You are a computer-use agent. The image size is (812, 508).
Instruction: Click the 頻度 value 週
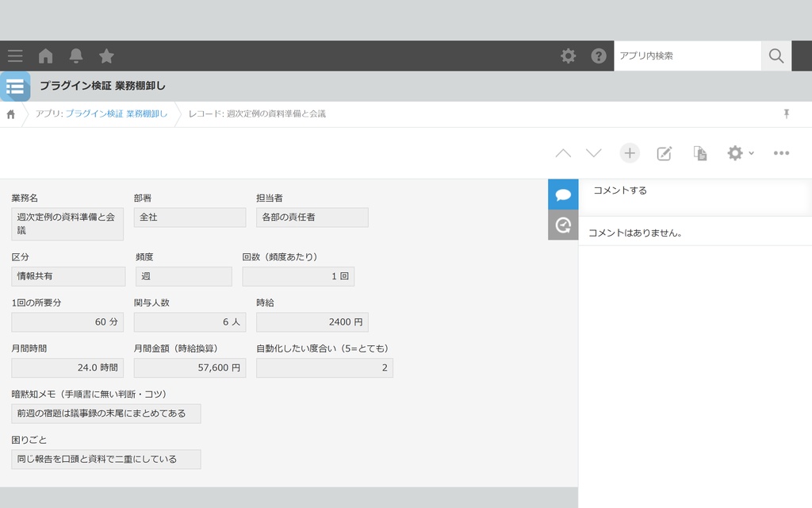pos(184,276)
